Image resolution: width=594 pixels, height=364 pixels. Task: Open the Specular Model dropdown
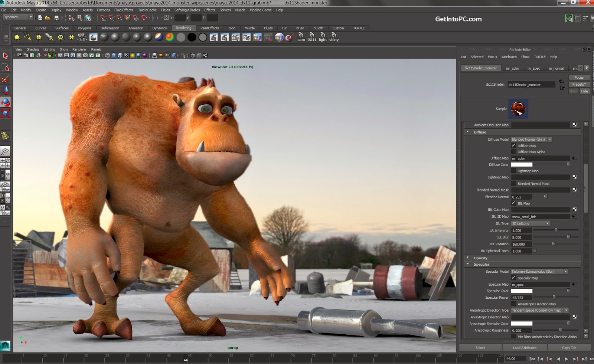(540, 271)
